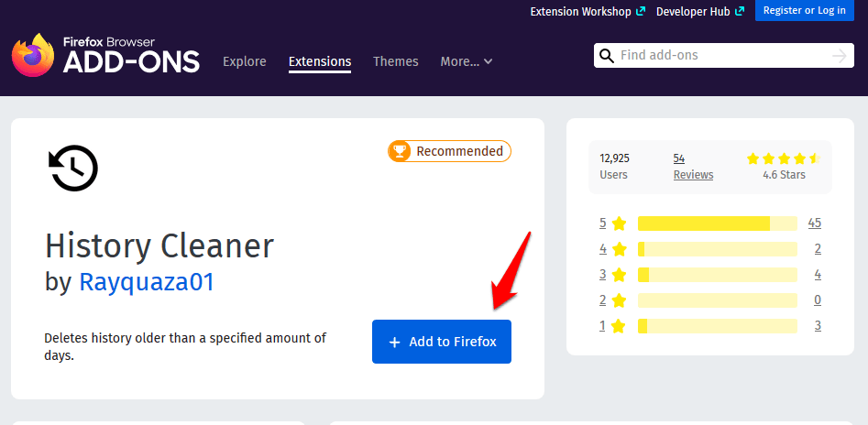Focus the Find add-ons search field
Image resolution: width=868 pixels, height=425 pixels.
[x=720, y=56]
